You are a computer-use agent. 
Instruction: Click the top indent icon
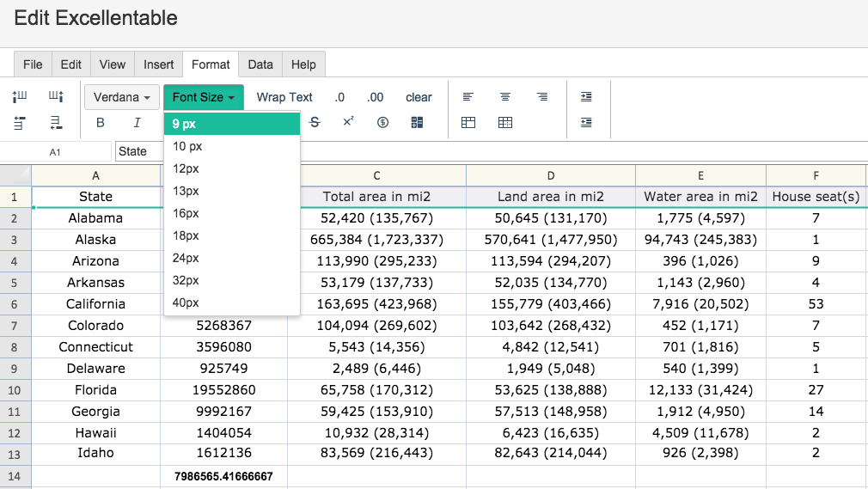click(x=586, y=97)
